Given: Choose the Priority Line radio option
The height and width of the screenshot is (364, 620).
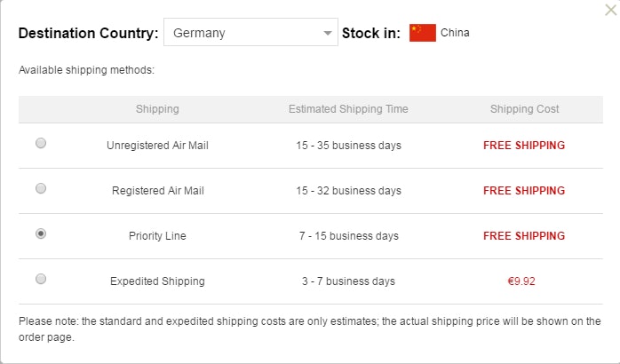Looking at the screenshot, I should coord(41,233).
